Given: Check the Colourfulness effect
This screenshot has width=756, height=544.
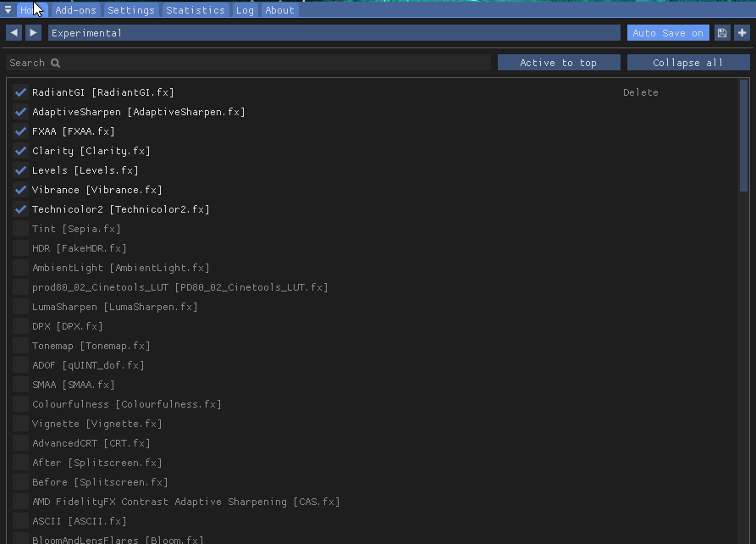Looking at the screenshot, I should [20, 404].
